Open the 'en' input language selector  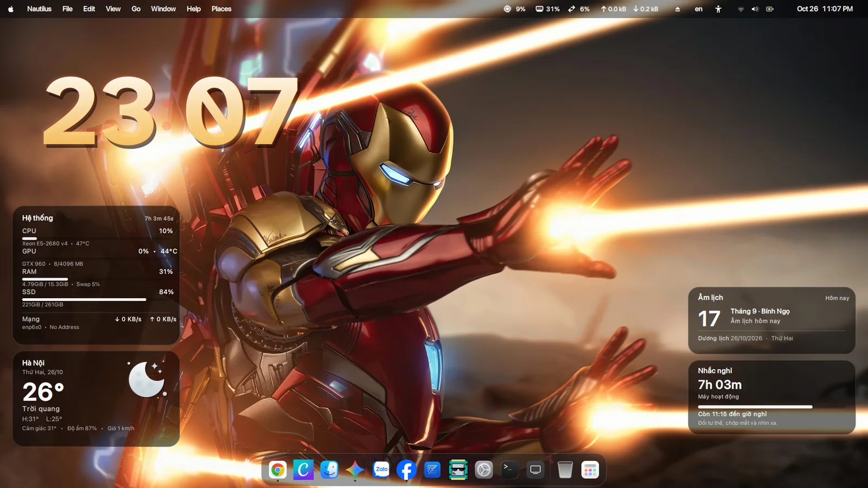coord(699,9)
